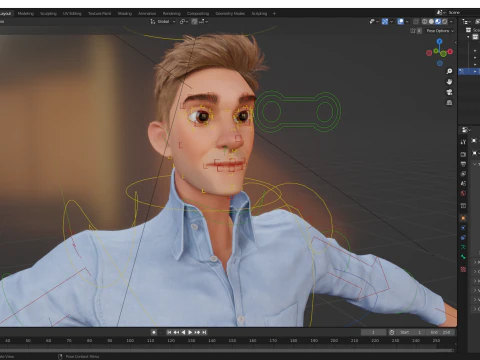Select rendered viewport shading
The image size is (480, 360).
[x=444, y=22]
